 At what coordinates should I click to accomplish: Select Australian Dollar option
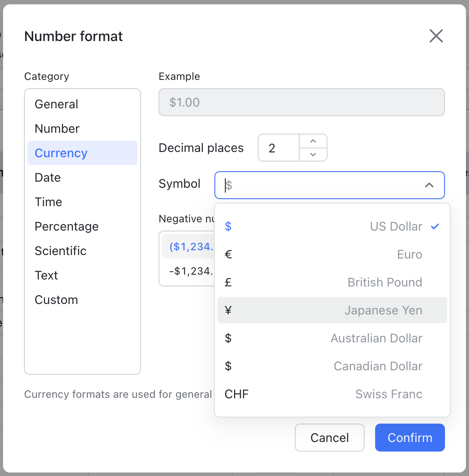(332, 338)
